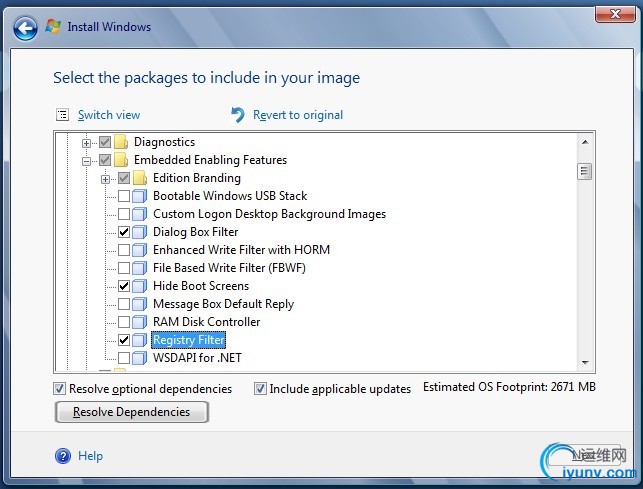
Task: Click the package list scroll up arrow
Action: (585, 142)
